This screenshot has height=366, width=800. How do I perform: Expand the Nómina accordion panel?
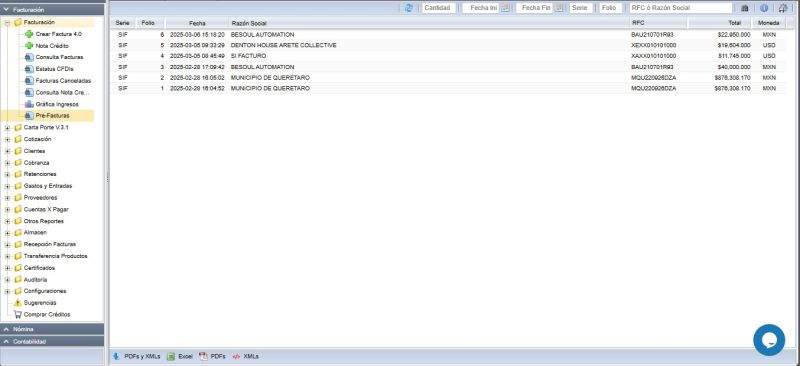click(52, 329)
